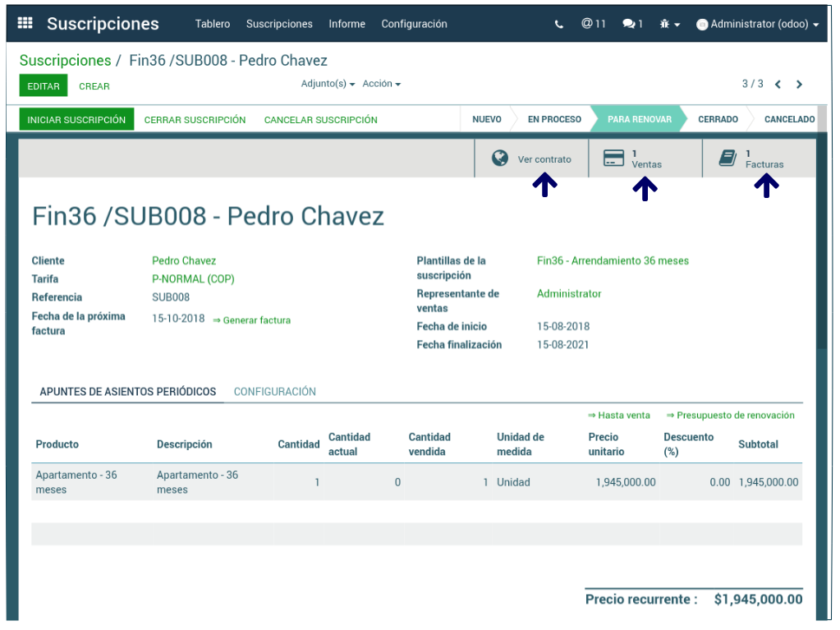Switch to the Configuración tab
This screenshot has height=630, width=840.
pos(274,392)
